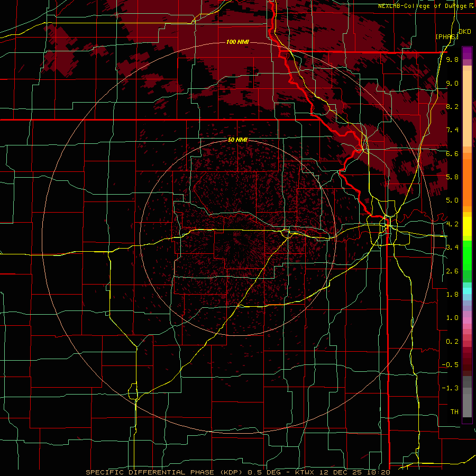Pick the bright yellow band of color scale

pos(467,226)
